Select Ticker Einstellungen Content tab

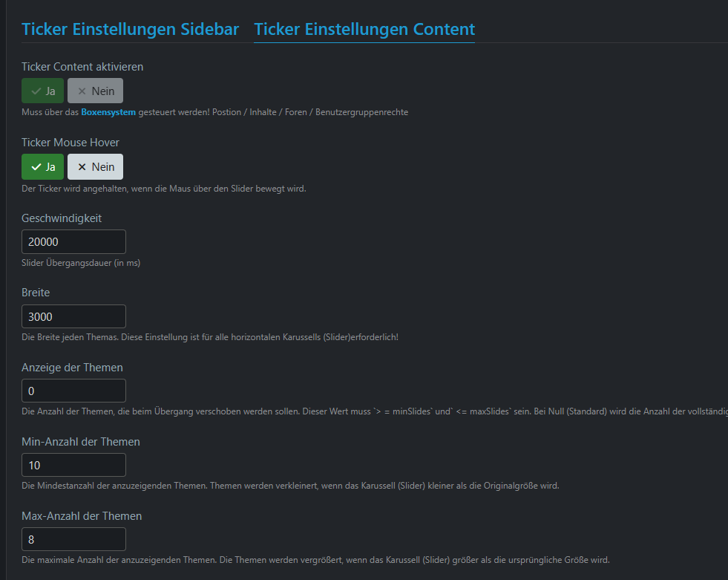click(x=364, y=29)
